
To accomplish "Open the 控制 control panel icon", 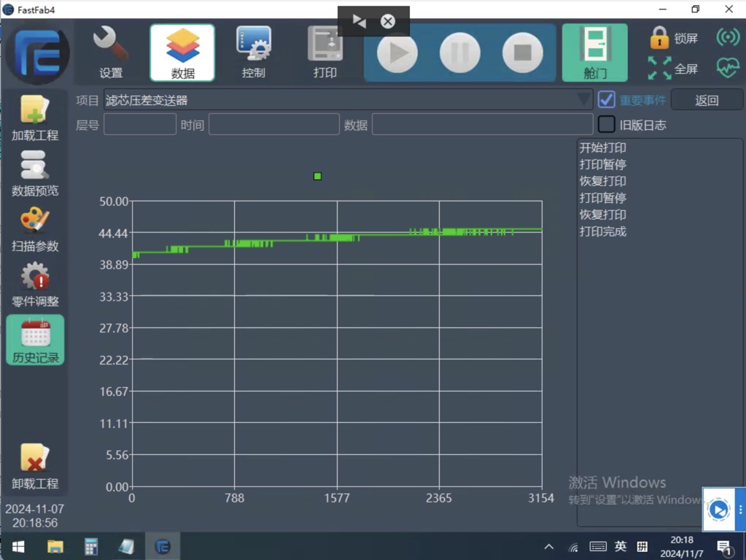I will (x=254, y=52).
